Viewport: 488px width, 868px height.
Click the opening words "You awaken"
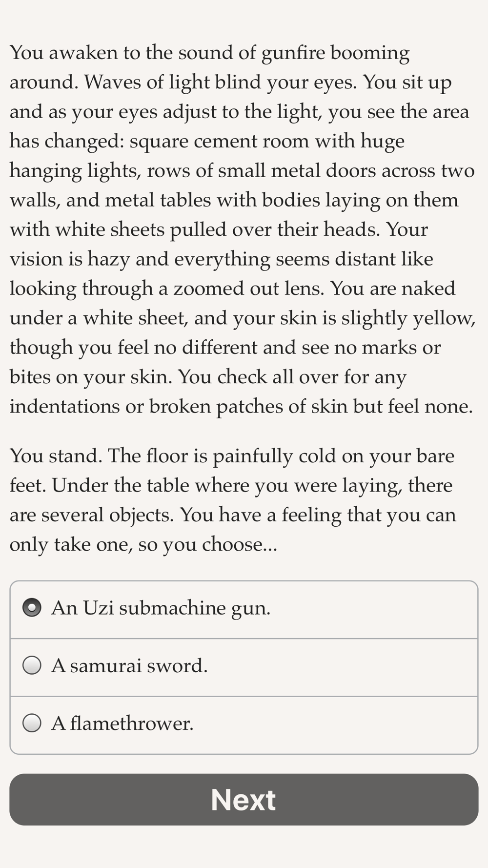pos(62,53)
